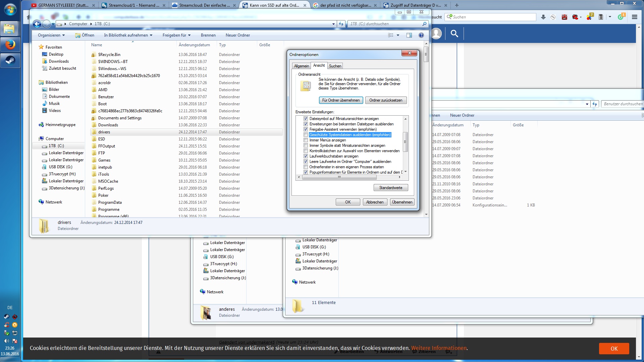Viewport: 644px width, 362px height.
Task: Open the Firefox hamburger menu
Action: point(634,17)
